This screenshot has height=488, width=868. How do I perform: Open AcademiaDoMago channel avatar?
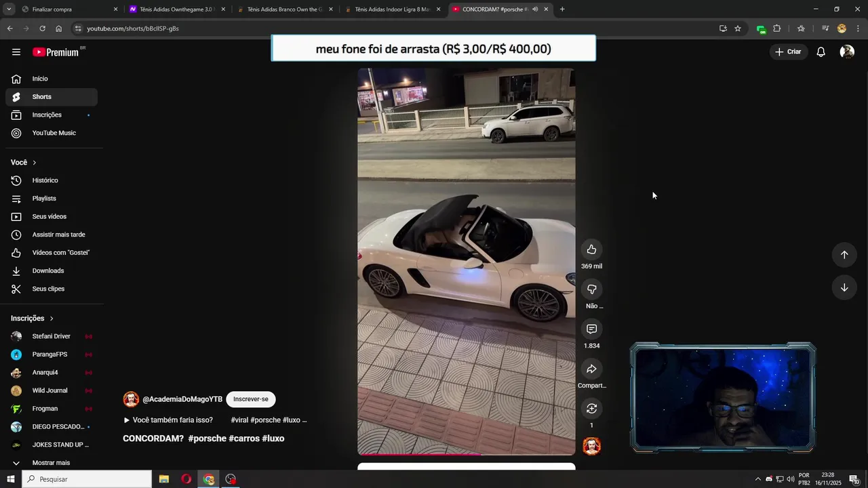(131, 399)
